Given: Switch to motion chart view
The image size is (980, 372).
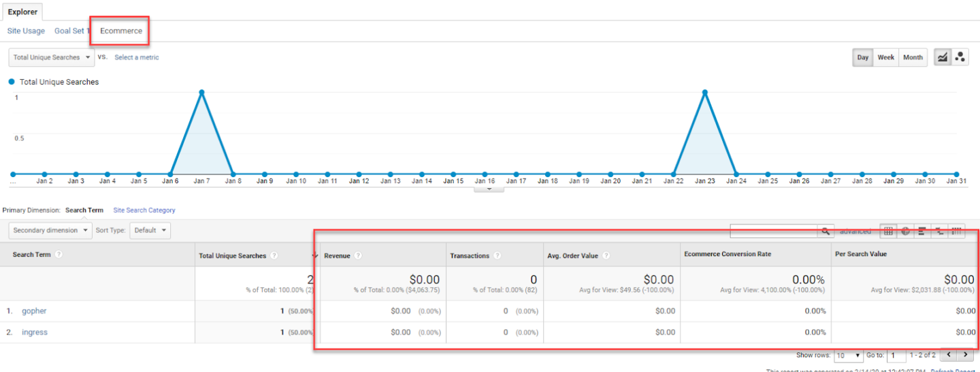Looking at the screenshot, I should click(x=960, y=57).
